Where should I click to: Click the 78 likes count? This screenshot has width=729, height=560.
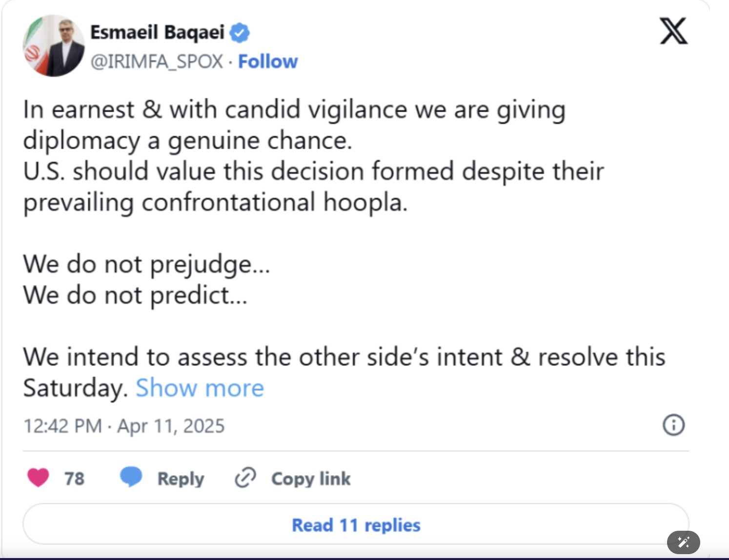point(74,479)
